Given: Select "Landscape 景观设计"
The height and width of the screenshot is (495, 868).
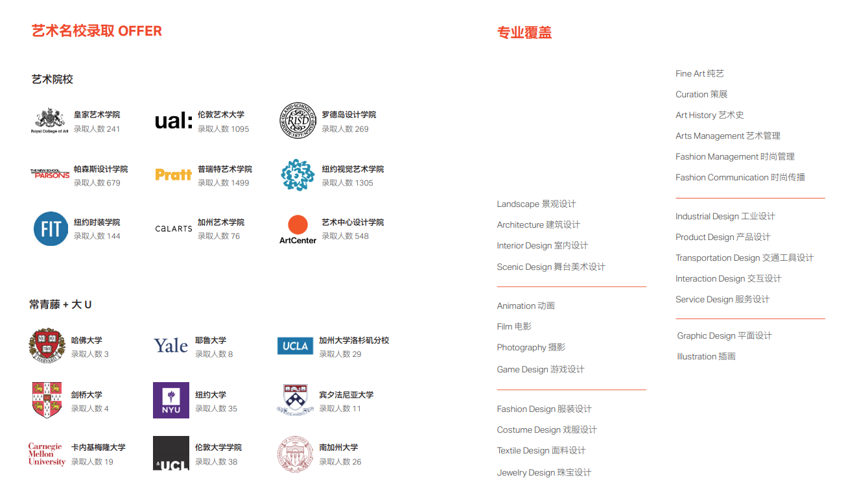Looking at the screenshot, I should click(x=536, y=204).
